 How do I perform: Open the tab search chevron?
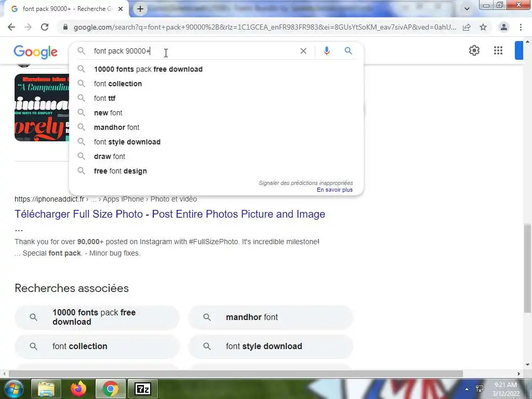point(467,9)
